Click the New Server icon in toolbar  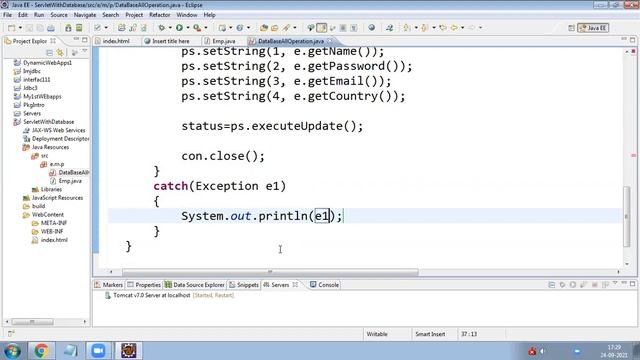click(x=222, y=28)
